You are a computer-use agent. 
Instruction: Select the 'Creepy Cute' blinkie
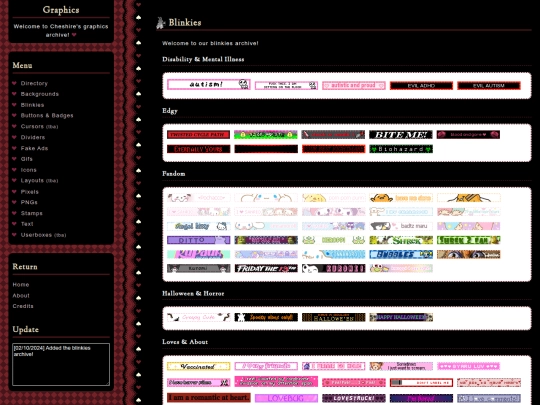tap(198, 317)
